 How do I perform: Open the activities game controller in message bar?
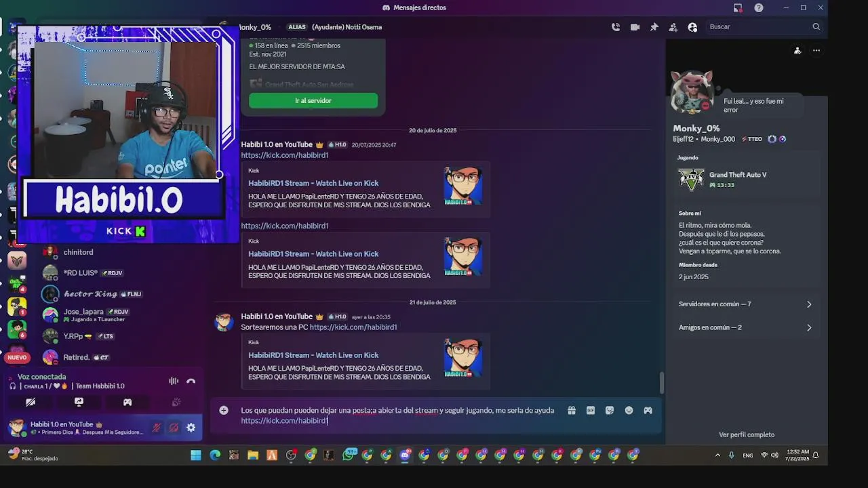click(x=648, y=410)
